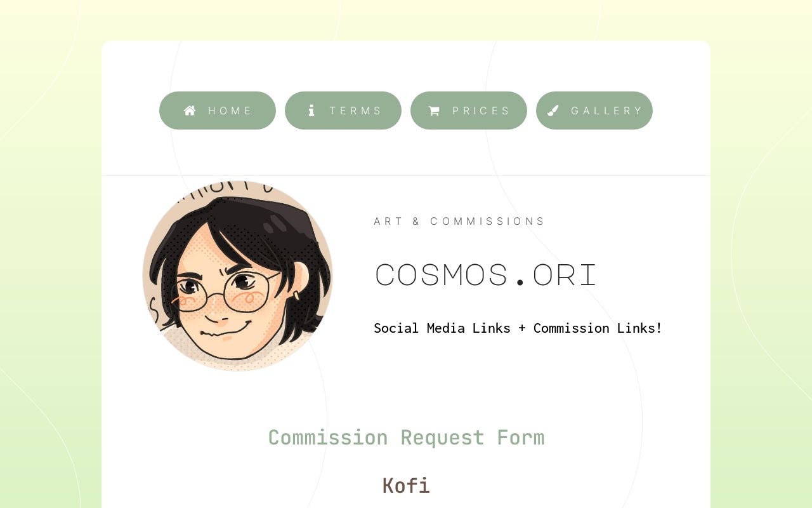812x508 pixels.
Task: Click the COSMOS.ORI site title
Action: click(486, 274)
